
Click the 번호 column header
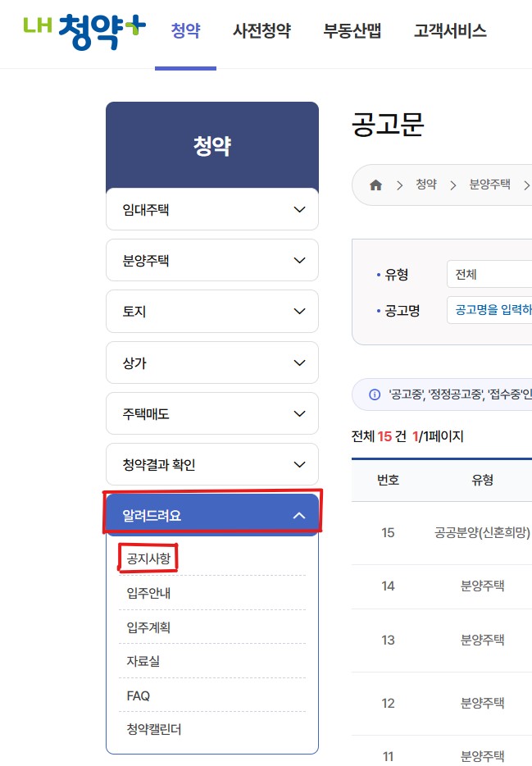coord(388,481)
